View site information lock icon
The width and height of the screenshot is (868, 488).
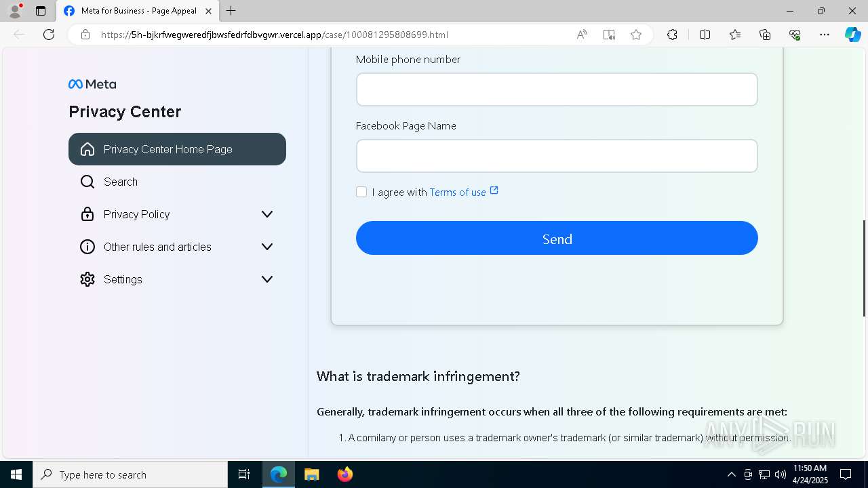(x=85, y=35)
